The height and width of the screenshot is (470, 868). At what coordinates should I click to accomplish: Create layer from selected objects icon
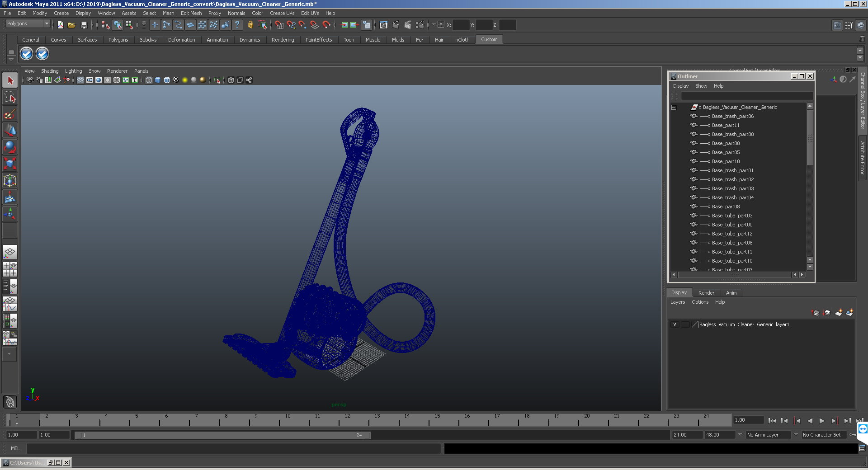pyautogui.click(x=849, y=313)
